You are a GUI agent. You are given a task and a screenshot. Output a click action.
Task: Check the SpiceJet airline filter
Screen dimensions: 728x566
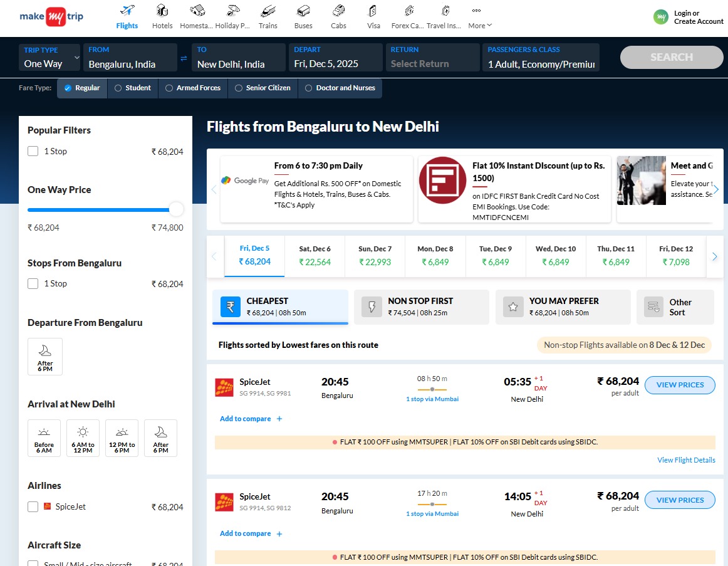(32, 506)
